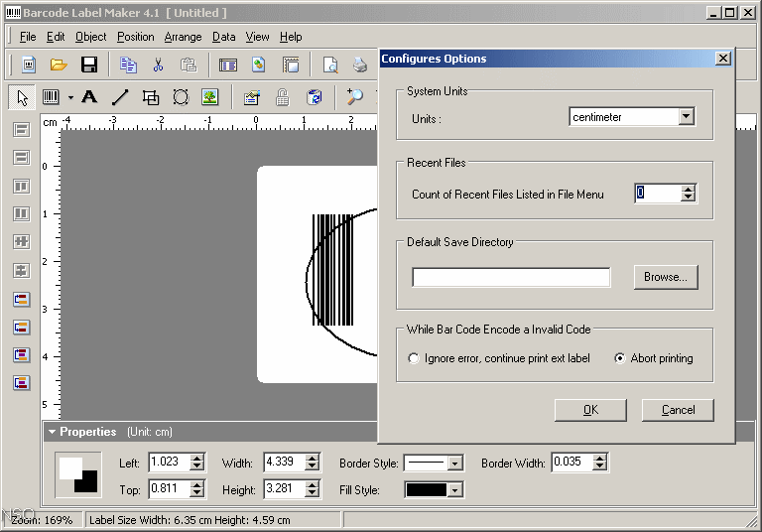
Task: Open the Arrange menu
Action: click(x=183, y=37)
